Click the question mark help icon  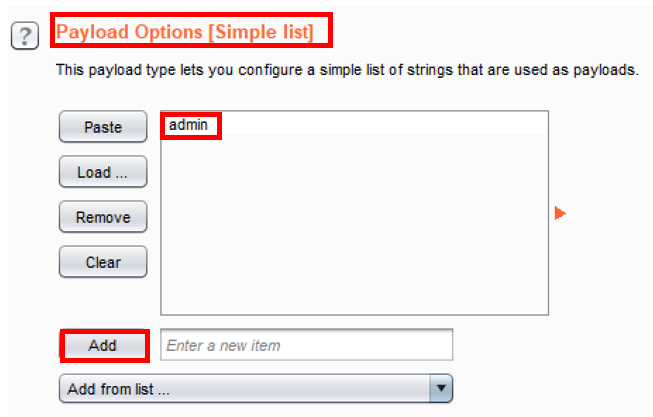tap(22, 37)
